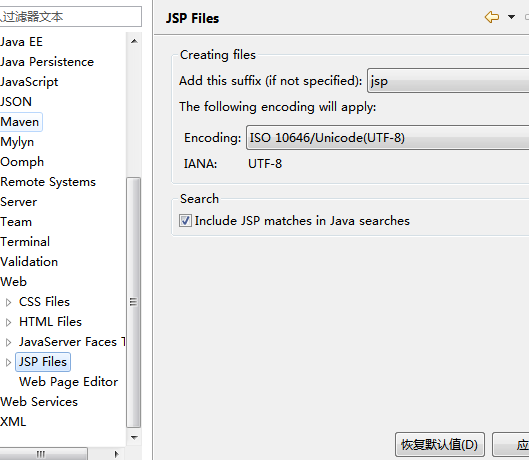Open the Validation preferences page
Viewport: 529px width, 460px height.
coord(29,262)
